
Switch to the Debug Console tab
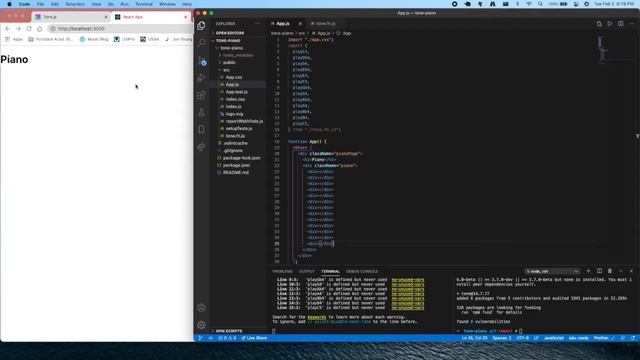[x=362, y=271]
